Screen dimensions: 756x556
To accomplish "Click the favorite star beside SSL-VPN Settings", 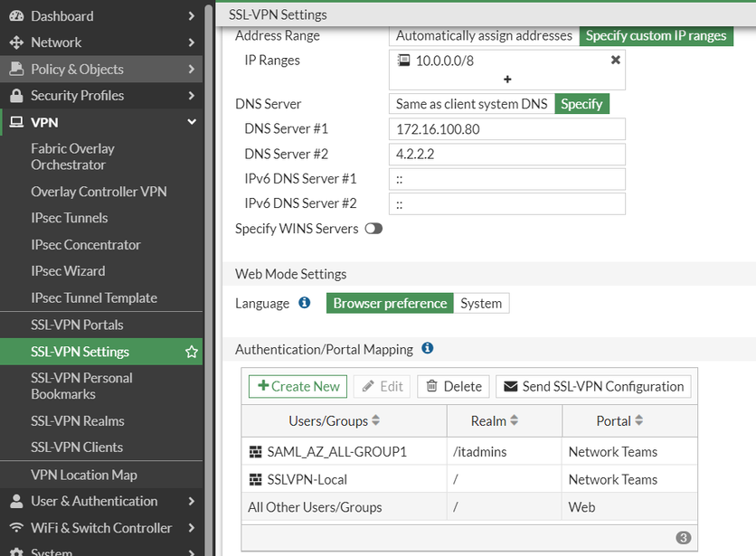I will 192,352.
